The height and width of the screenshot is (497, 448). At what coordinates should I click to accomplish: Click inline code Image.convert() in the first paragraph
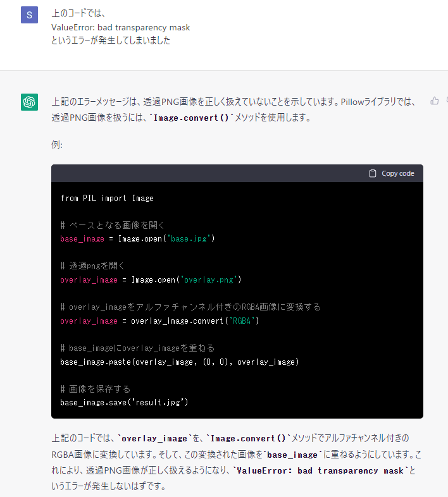pyautogui.click(x=191, y=118)
